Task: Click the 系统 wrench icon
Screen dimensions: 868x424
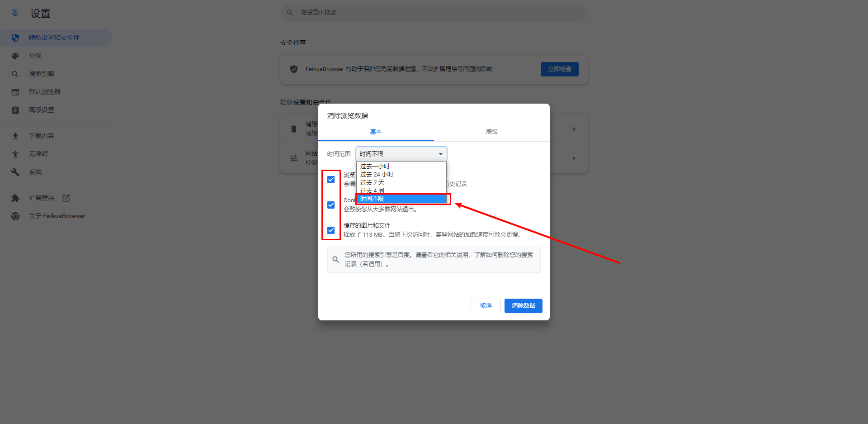Action: [x=15, y=172]
